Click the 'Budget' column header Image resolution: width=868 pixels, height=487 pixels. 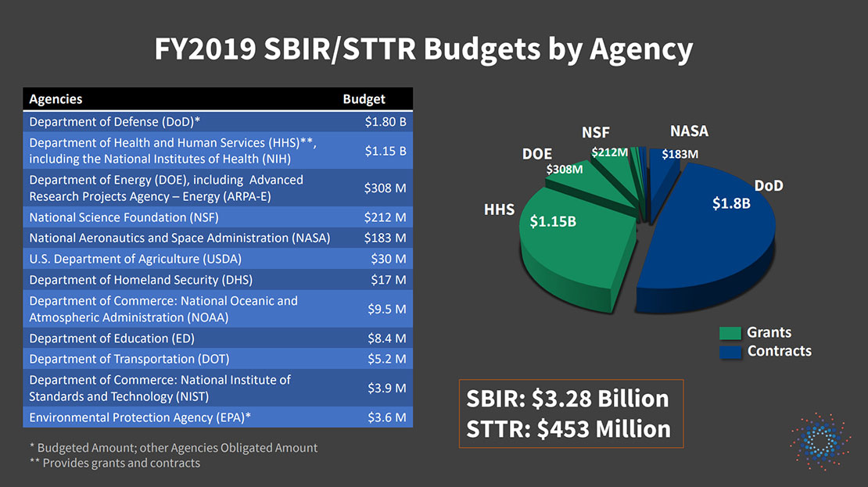tap(364, 99)
